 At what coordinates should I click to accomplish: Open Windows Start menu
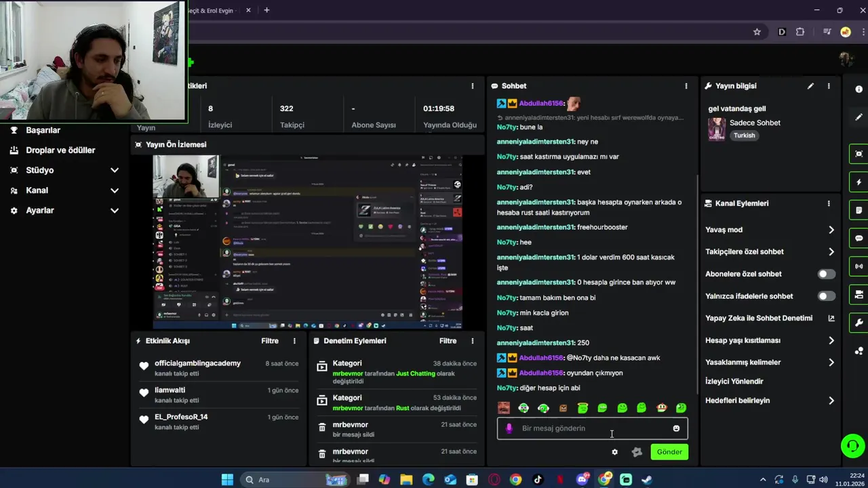(227, 480)
